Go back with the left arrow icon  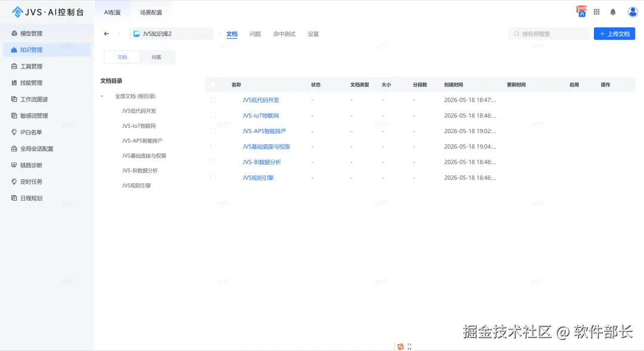(106, 33)
